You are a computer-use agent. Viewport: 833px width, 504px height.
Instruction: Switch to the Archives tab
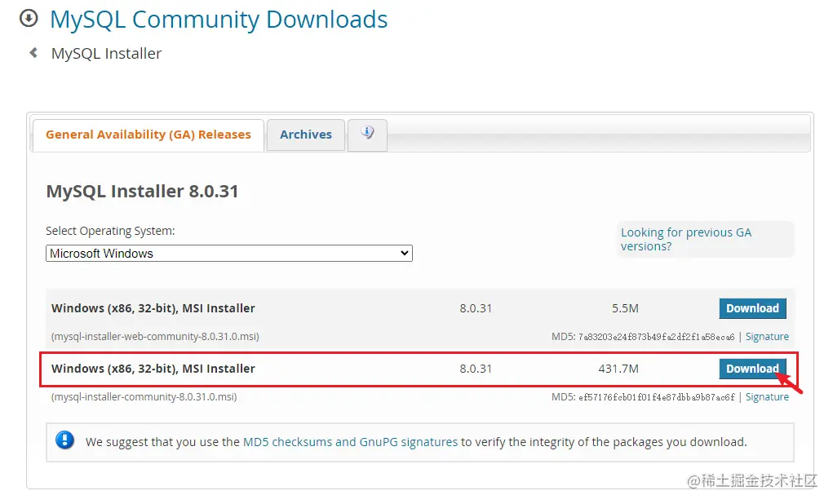[306, 135]
